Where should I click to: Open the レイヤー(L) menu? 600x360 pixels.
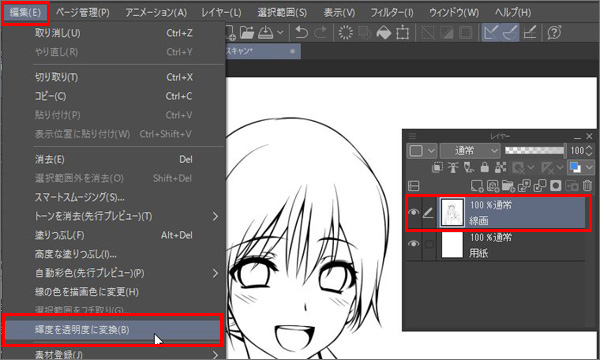point(221,13)
